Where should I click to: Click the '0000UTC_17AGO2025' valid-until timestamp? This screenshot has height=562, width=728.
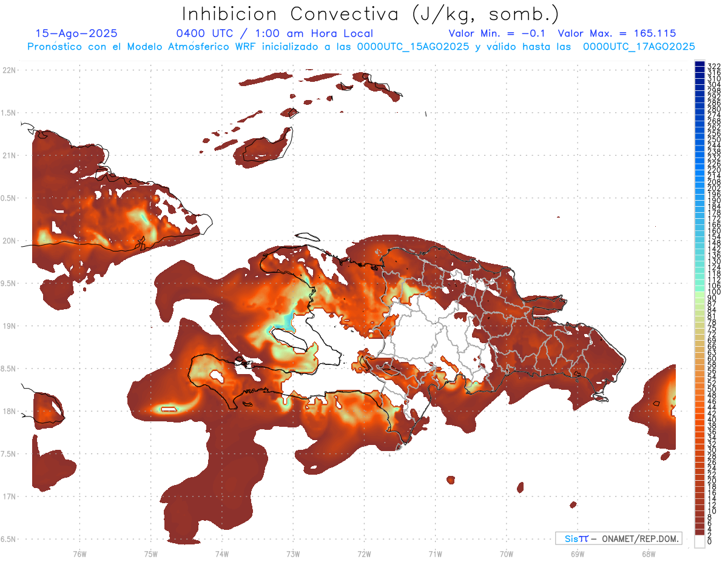[639, 46]
